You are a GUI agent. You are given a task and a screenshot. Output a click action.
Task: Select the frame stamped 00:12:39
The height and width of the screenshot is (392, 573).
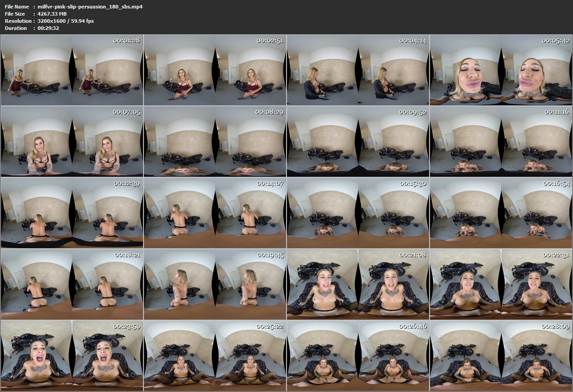tap(72, 213)
